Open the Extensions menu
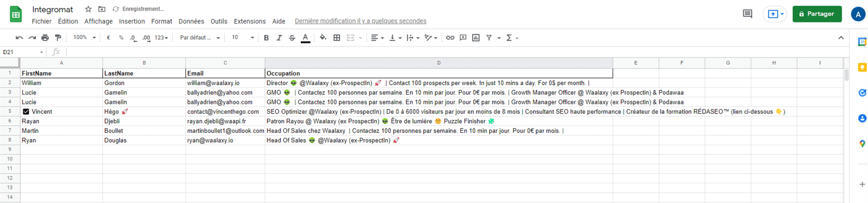The width and height of the screenshot is (868, 203). click(x=250, y=21)
